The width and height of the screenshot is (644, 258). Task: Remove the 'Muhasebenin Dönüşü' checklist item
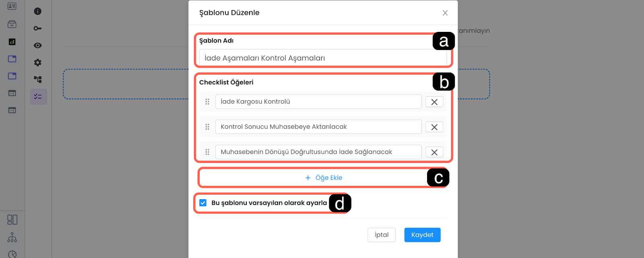click(434, 152)
